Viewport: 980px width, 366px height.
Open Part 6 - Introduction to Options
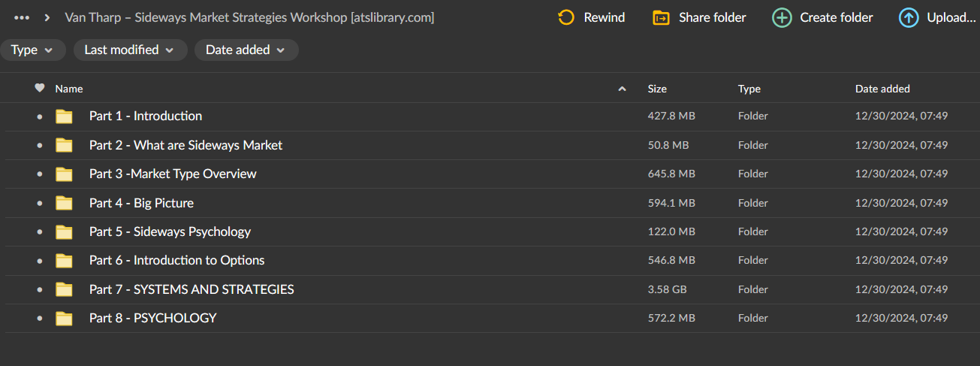click(x=176, y=261)
